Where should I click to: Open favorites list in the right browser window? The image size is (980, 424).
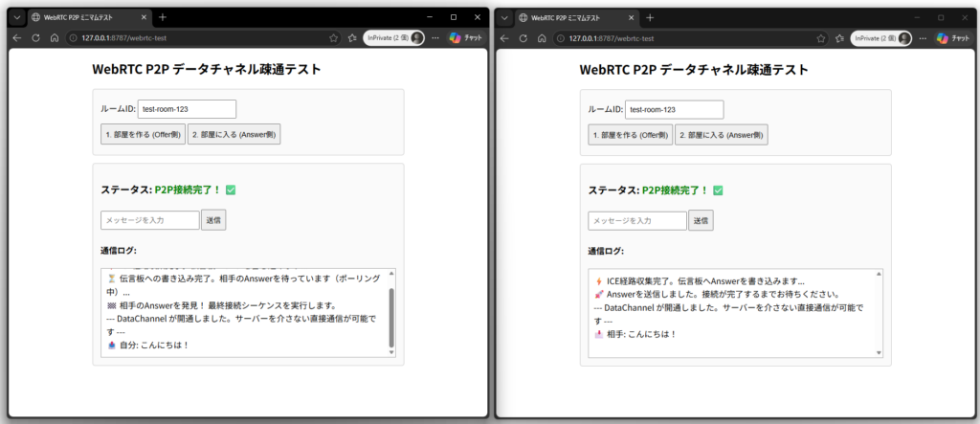840,38
